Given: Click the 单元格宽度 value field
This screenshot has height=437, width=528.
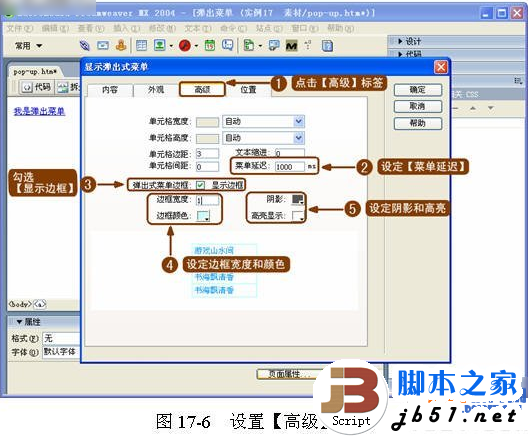Looking at the screenshot, I should point(207,121).
